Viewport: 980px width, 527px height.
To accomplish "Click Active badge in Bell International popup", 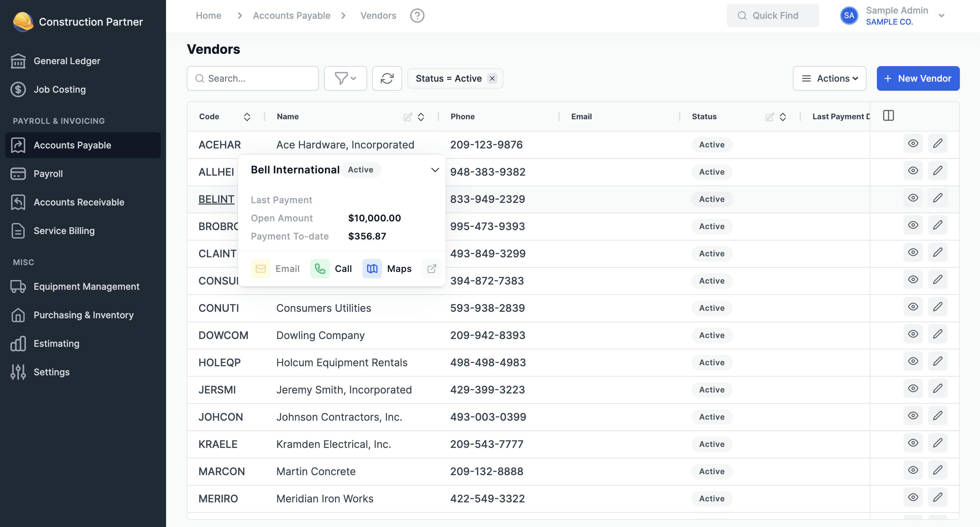I will tap(360, 170).
